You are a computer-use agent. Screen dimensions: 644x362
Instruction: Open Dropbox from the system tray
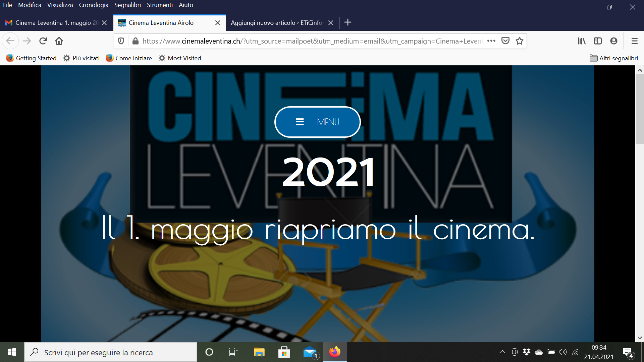coord(527,352)
